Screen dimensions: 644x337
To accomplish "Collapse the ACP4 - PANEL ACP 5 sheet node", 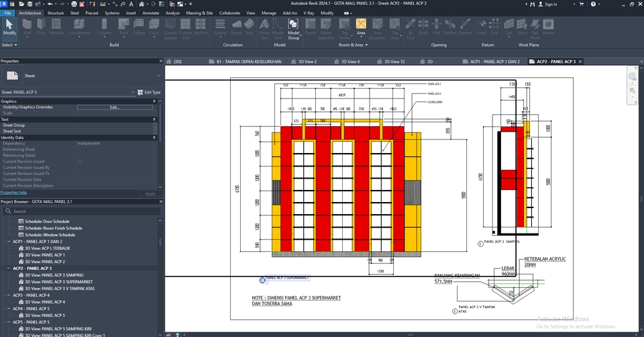I will click(9, 309).
